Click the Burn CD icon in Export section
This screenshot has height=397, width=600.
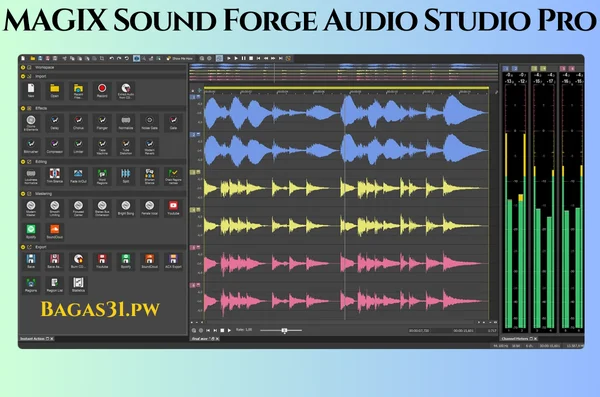78,261
